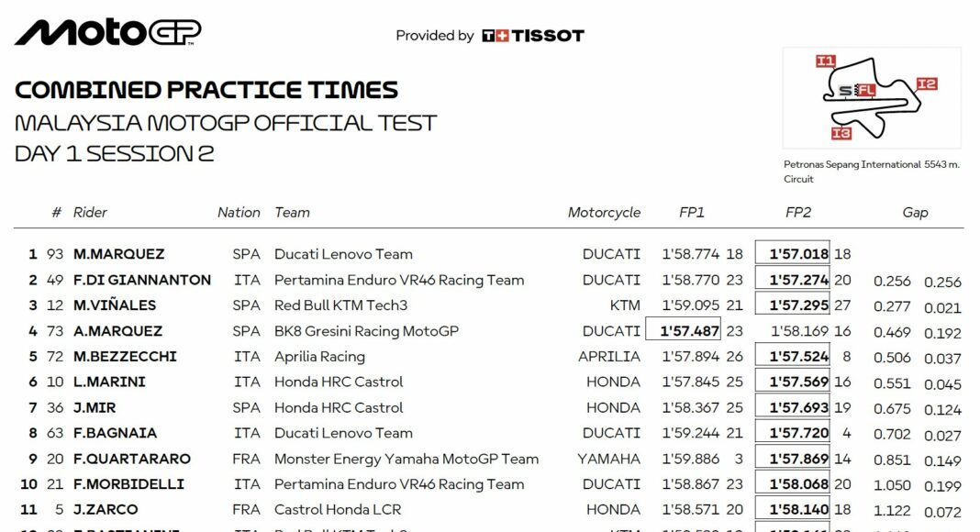Click the I3 sector marker on map

tap(841, 134)
